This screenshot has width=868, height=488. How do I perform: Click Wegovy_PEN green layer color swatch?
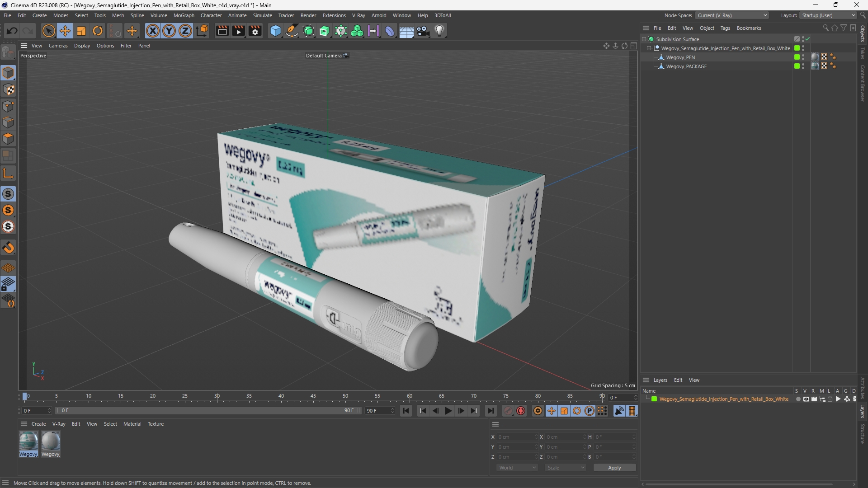coord(797,57)
